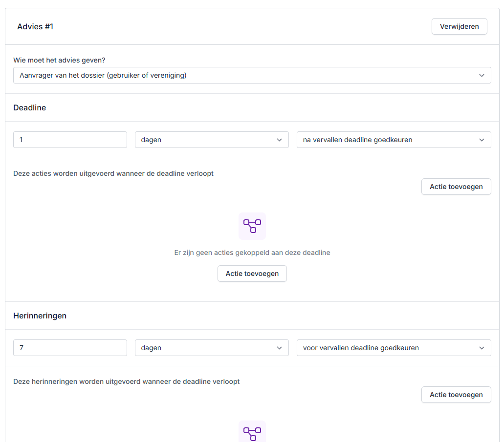Viewport: 504px width, 442px height.
Task: Click the Herinneringen number input showing 7
Action: [x=70, y=348]
